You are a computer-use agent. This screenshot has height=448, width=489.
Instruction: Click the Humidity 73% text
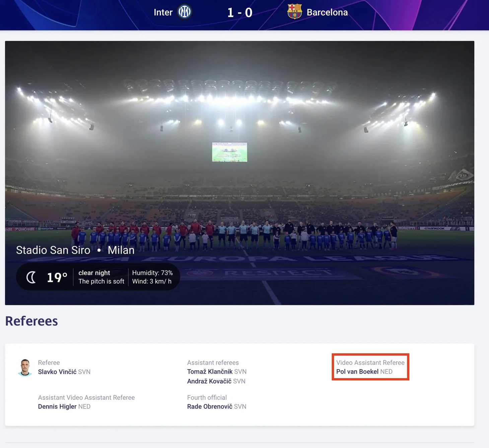(x=152, y=273)
